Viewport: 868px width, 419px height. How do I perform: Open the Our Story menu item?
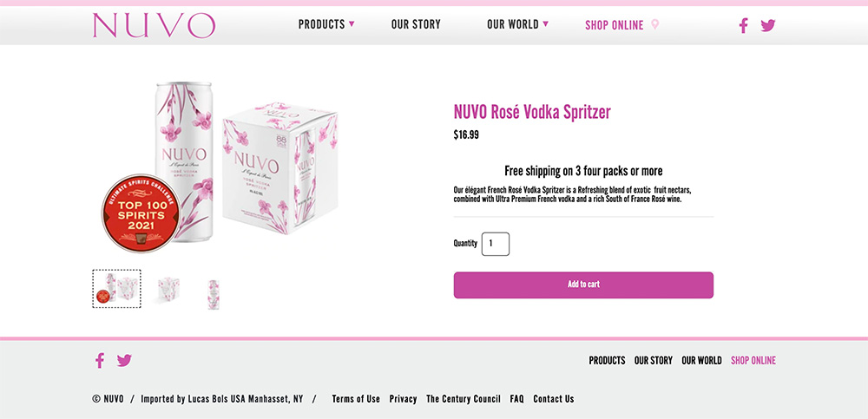(x=416, y=24)
